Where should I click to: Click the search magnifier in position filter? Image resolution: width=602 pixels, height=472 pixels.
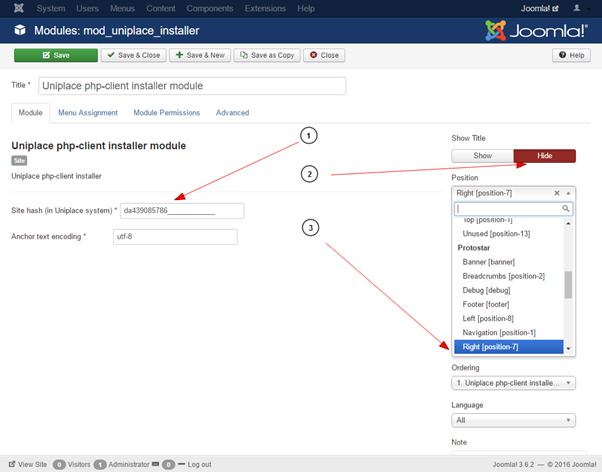[x=566, y=208]
